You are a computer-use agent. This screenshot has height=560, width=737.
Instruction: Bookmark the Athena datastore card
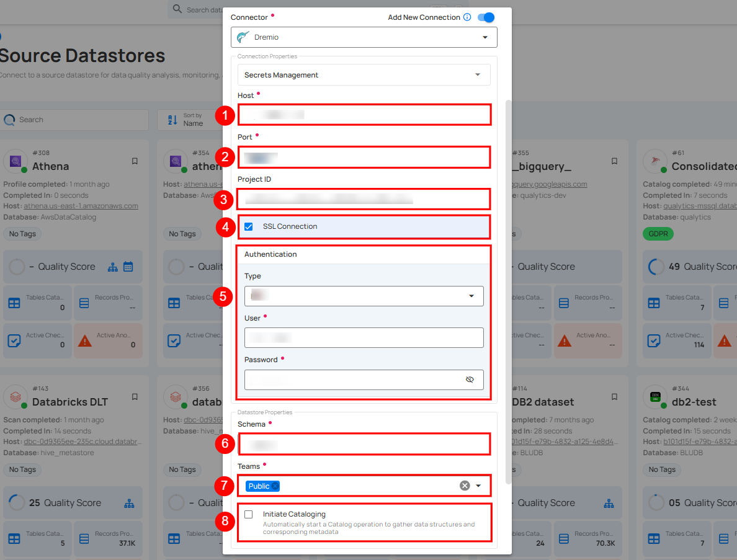click(x=135, y=161)
